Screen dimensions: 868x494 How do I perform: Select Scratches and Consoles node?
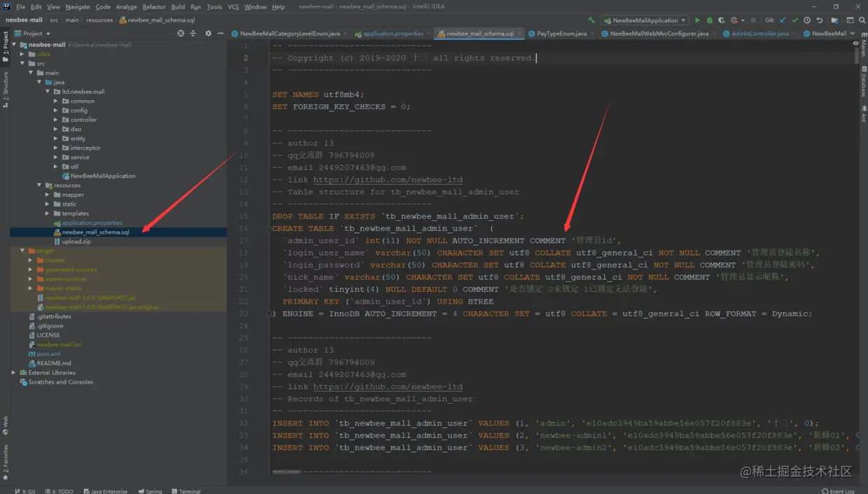point(61,382)
